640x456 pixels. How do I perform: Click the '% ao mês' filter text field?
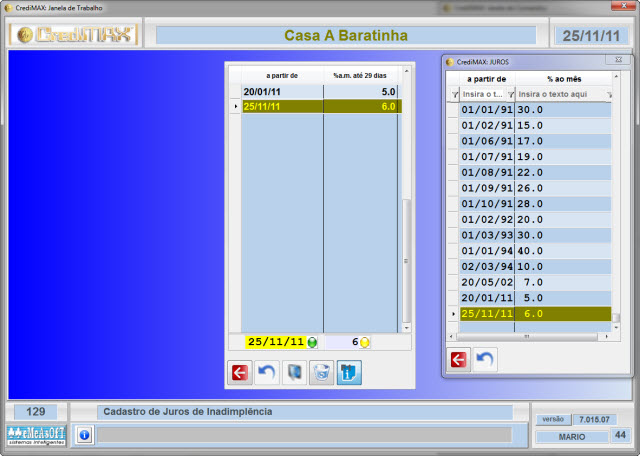pyautogui.click(x=560, y=93)
